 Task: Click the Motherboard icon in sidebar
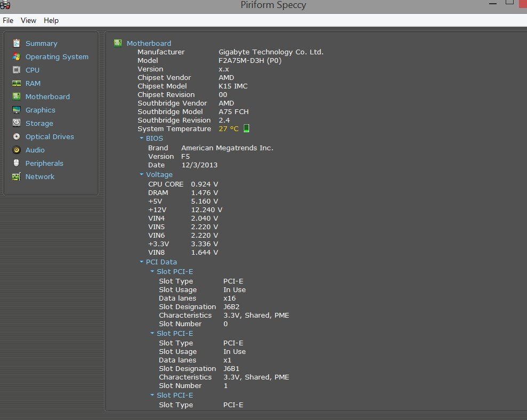coord(17,96)
